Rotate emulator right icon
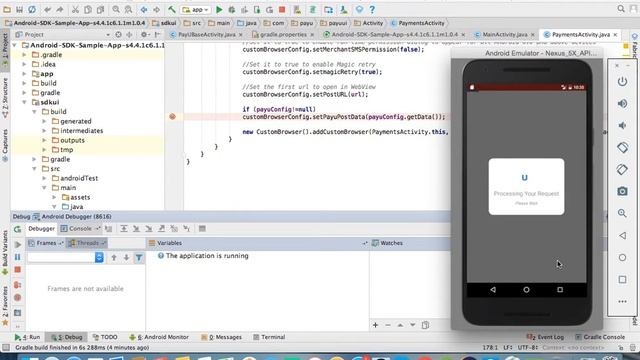This screenshot has width=640, height=360. (622, 169)
